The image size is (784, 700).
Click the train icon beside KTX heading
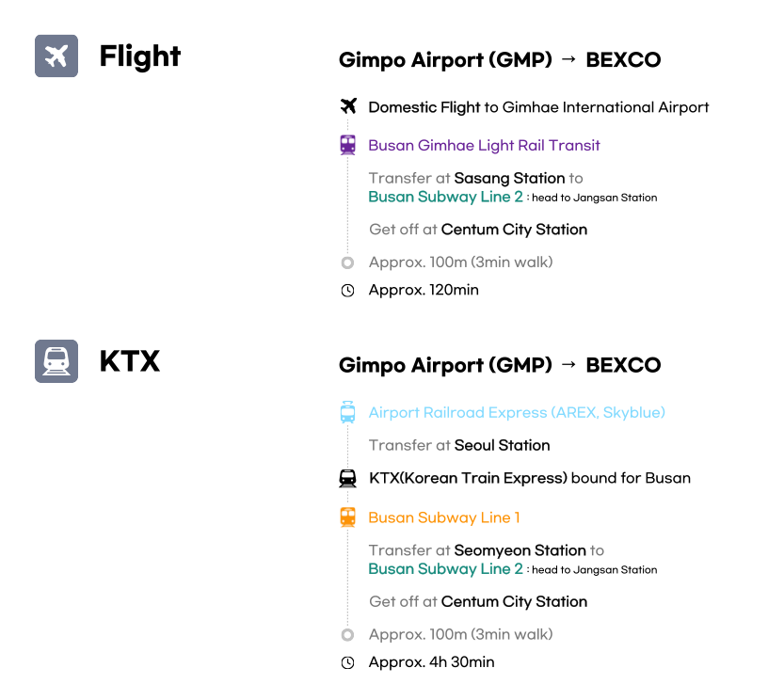[56, 361]
